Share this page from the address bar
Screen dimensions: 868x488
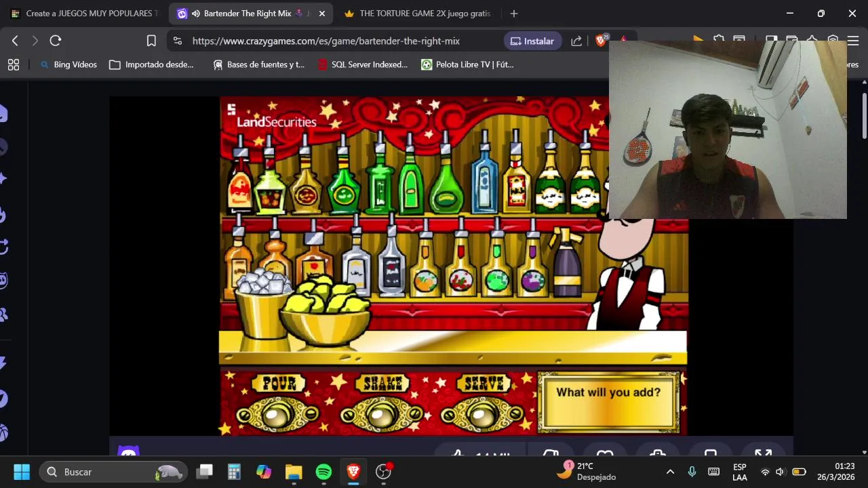coord(576,41)
